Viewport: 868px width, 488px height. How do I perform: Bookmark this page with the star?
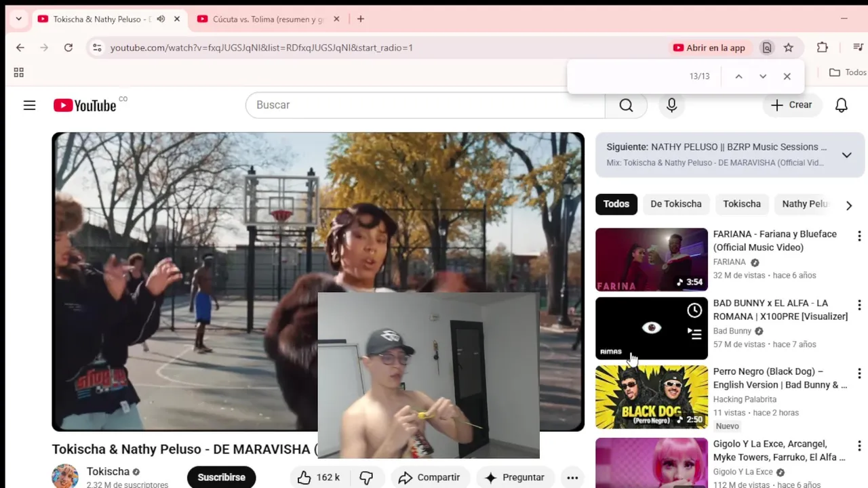pos(788,47)
